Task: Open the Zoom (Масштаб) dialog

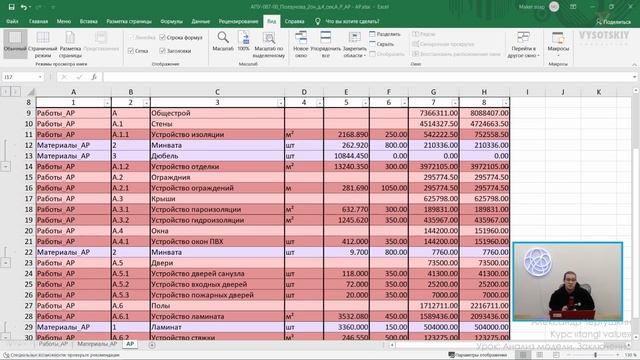Action: [223, 41]
